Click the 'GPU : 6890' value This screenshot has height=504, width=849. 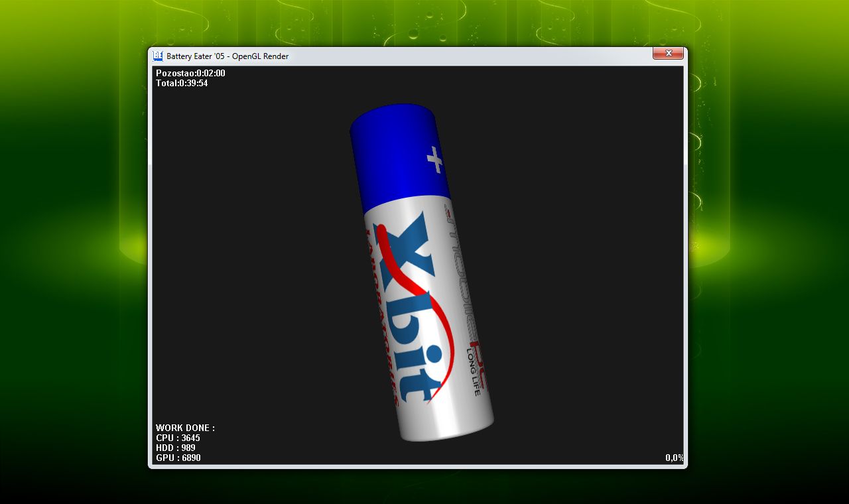coord(178,458)
